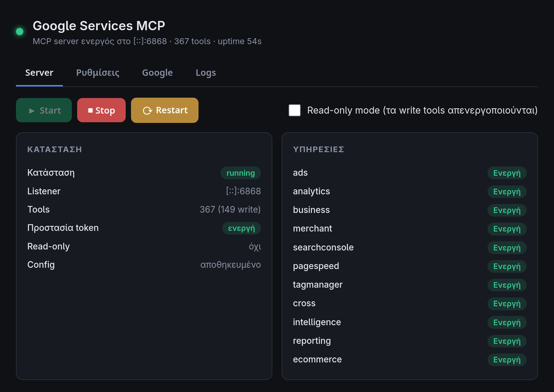This screenshot has height=392, width=554.
Task: Click the Ενεργή badge for tagmanager
Action: [507, 285]
